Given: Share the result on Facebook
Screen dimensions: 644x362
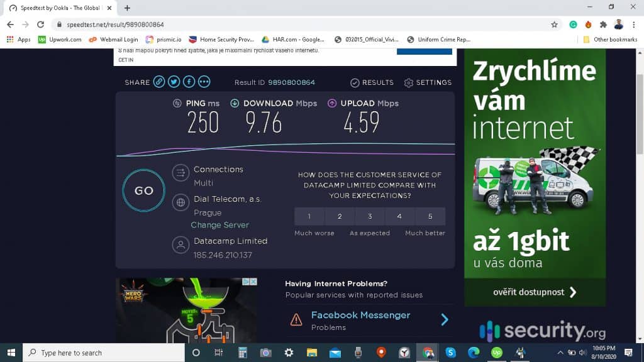Looking at the screenshot, I should click(x=189, y=81).
